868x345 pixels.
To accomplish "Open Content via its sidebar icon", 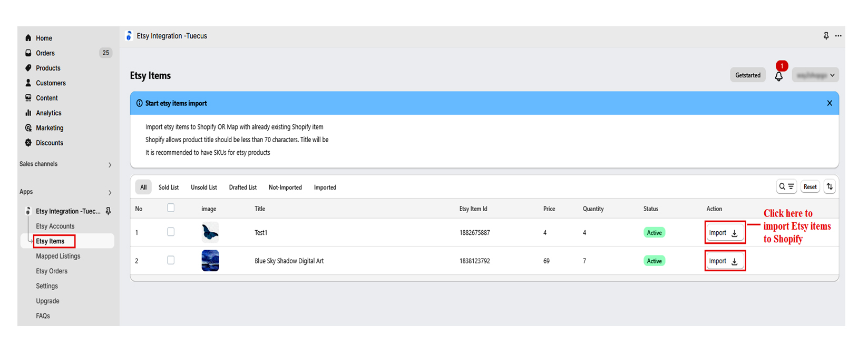I will point(28,98).
